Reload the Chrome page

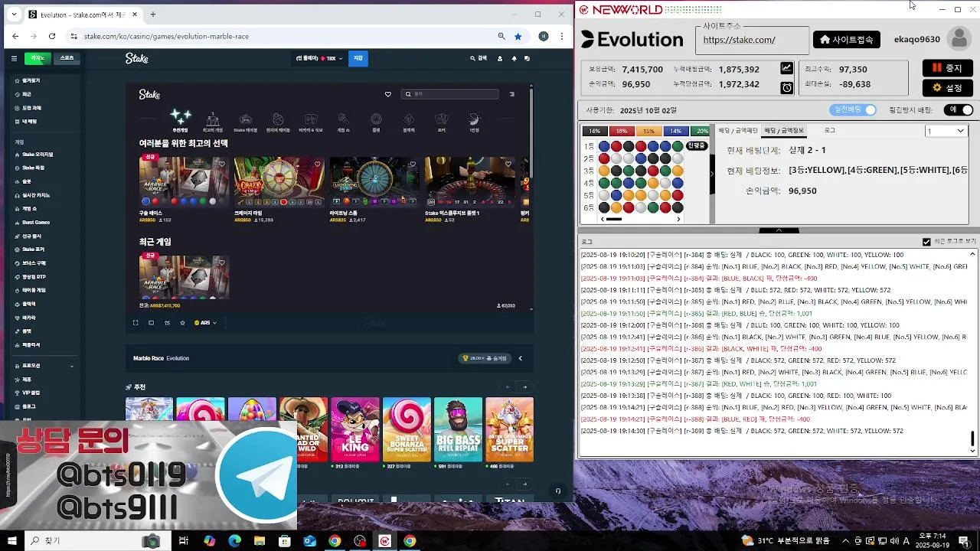(x=52, y=36)
